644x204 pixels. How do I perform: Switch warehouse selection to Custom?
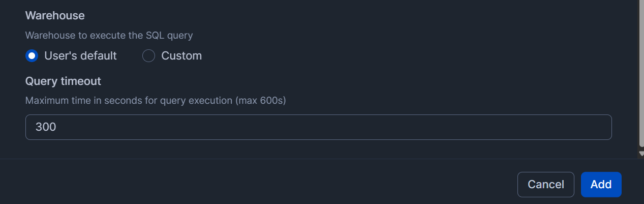(148, 56)
